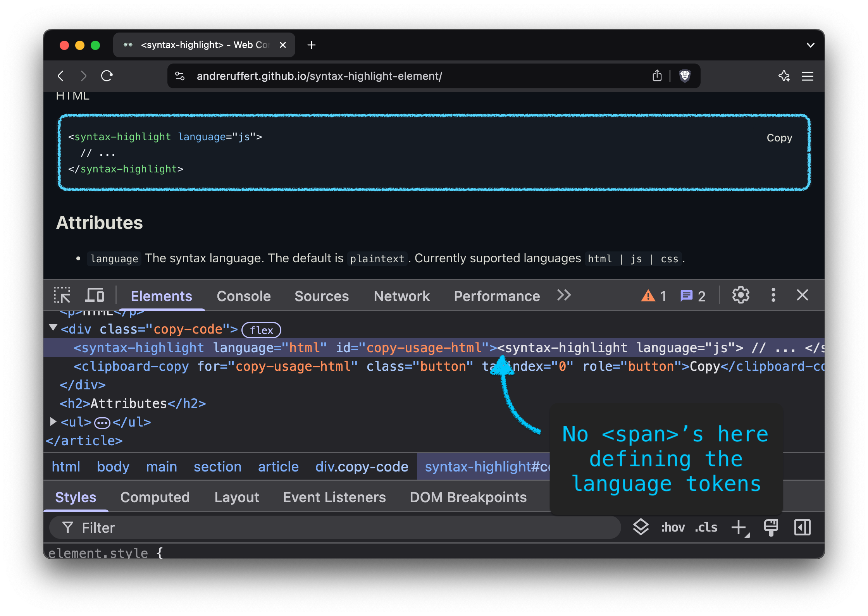
Task: Toggle the :hov element state panel
Action: click(x=673, y=528)
